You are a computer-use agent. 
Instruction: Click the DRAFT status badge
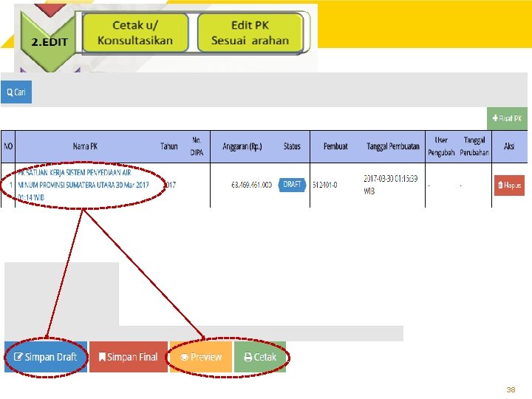pyautogui.click(x=292, y=185)
